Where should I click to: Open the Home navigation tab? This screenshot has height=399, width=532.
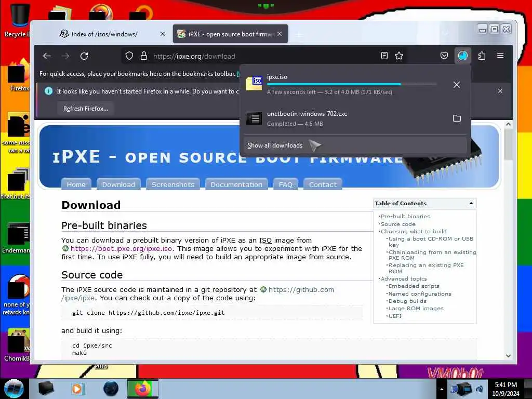coord(76,184)
